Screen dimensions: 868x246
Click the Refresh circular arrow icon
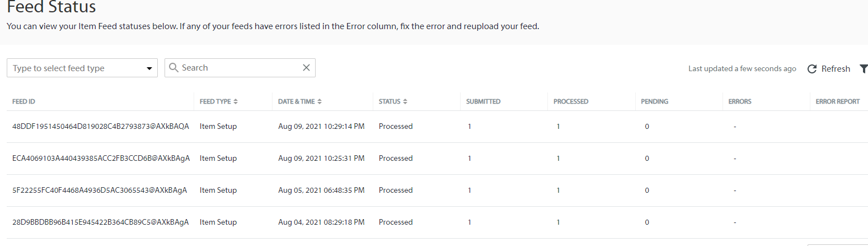click(x=812, y=69)
